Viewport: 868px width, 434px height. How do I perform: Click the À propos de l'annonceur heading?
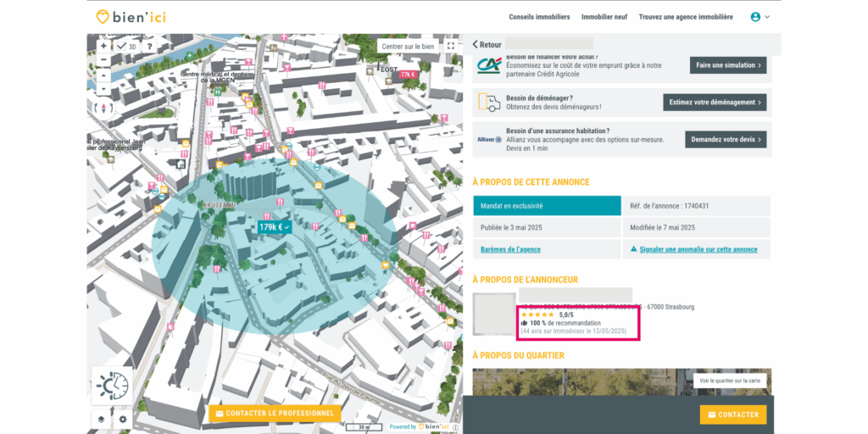525,280
